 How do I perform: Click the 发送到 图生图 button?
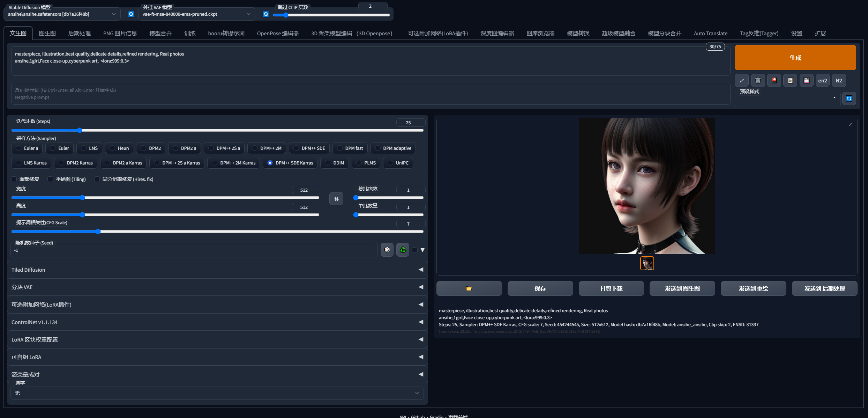click(x=682, y=288)
